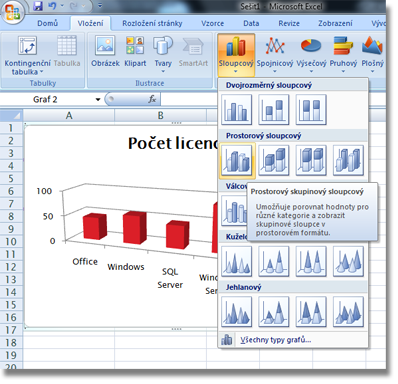Image resolution: width=398 pixels, height=384 pixels.
Task: Insert an Obrázek from file
Action: 105,51
